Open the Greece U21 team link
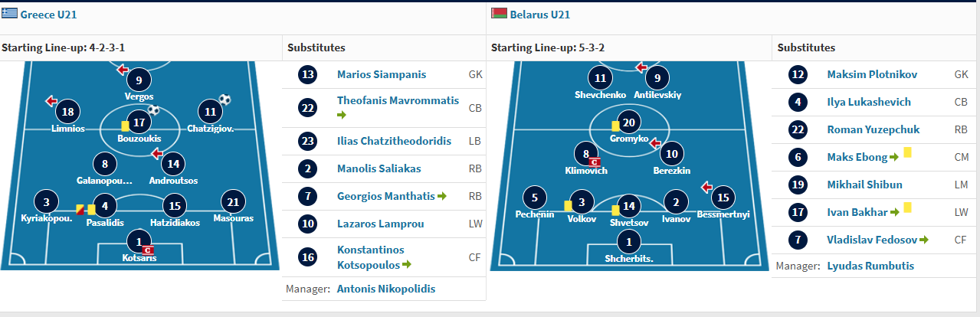Viewport: 980px width, 317px height. click(48, 15)
